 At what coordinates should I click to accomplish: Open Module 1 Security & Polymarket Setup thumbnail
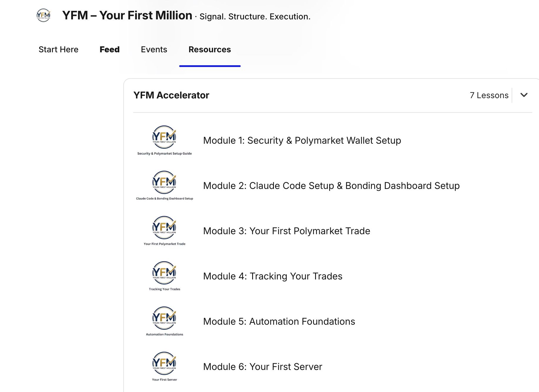164,140
